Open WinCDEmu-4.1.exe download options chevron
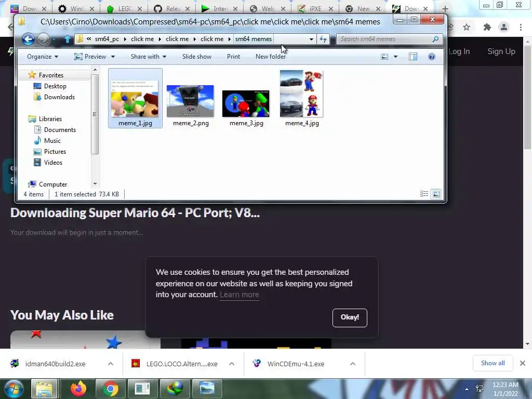532x399 pixels. click(x=353, y=364)
